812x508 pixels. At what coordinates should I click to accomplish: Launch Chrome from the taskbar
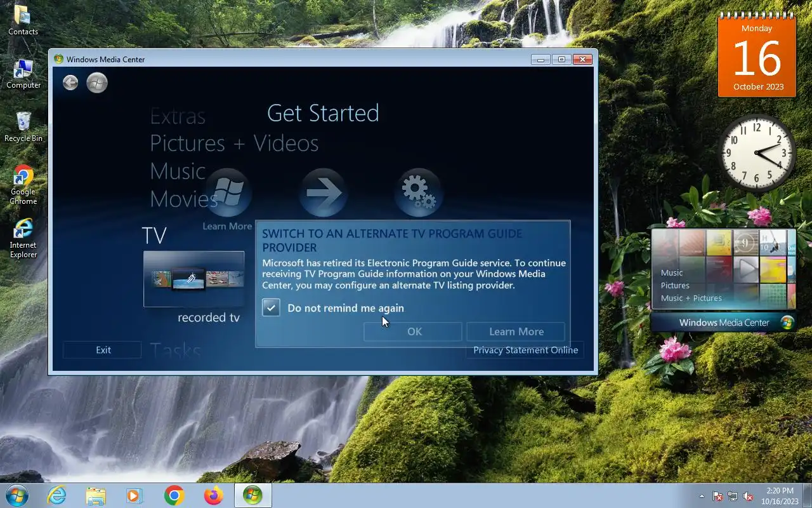[174, 495]
